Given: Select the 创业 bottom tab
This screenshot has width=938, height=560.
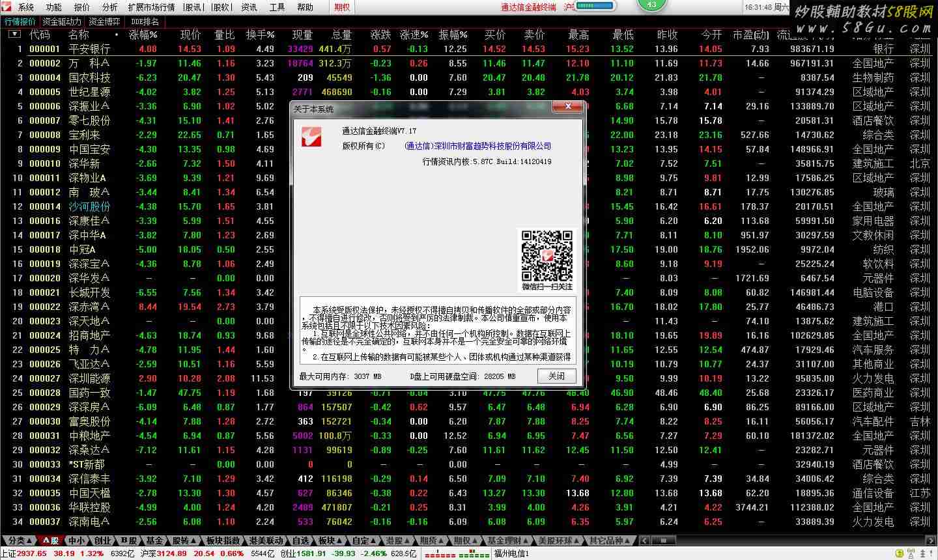Looking at the screenshot, I should (x=103, y=540).
